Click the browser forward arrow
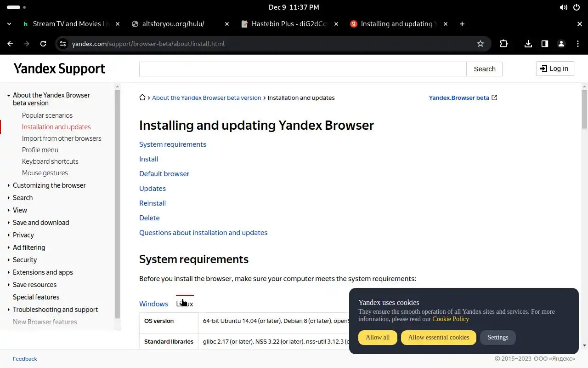The height and width of the screenshot is (368, 588). pos(27,44)
